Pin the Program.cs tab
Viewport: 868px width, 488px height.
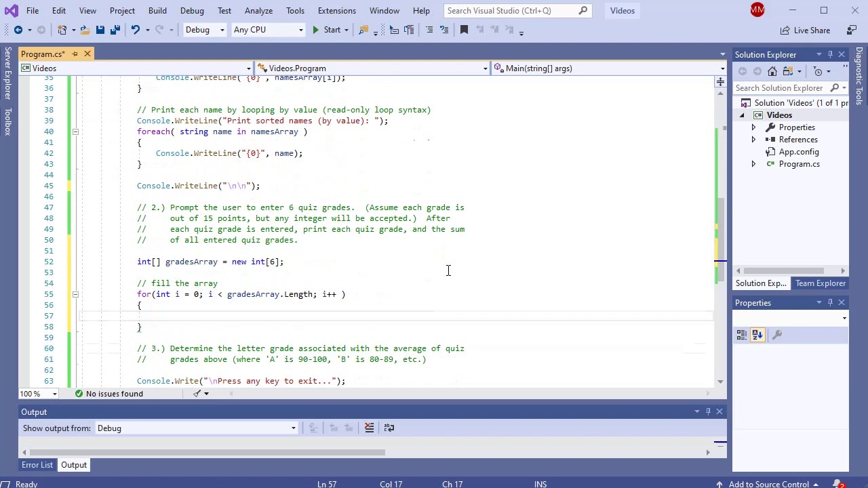(75, 54)
